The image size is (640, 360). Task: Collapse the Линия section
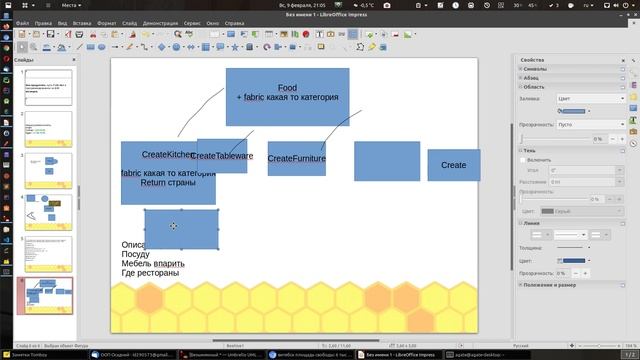point(521,223)
